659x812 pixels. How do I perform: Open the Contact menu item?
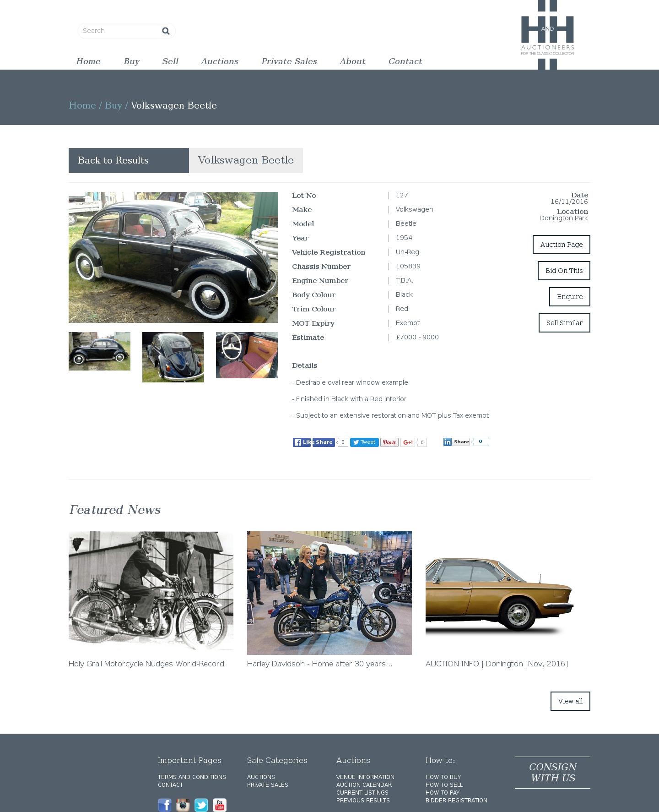pyautogui.click(x=405, y=61)
